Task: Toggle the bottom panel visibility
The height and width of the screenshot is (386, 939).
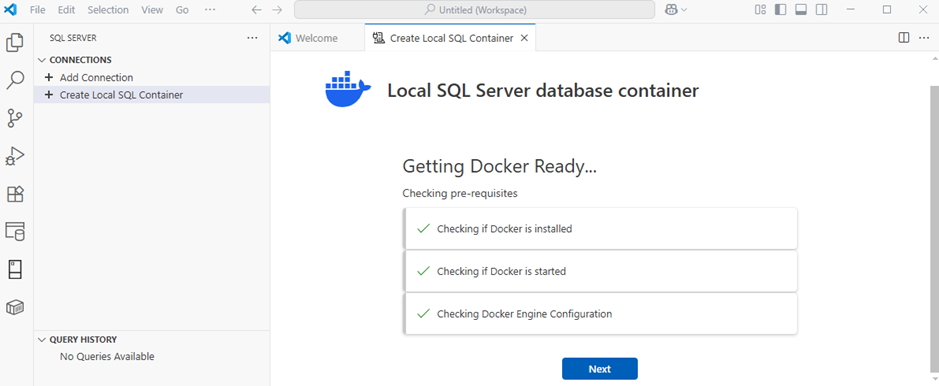Action: point(801,10)
